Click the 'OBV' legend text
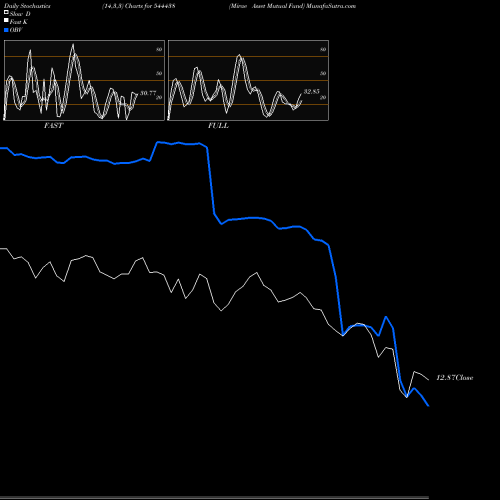Image resolution: width=500 pixels, height=500 pixels. (16, 30)
